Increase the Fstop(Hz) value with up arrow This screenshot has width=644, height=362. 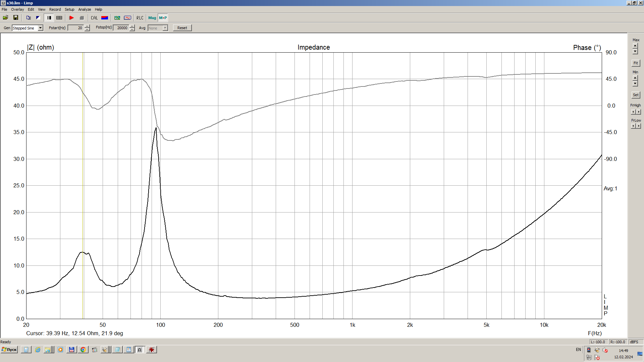(x=132, y=26)
